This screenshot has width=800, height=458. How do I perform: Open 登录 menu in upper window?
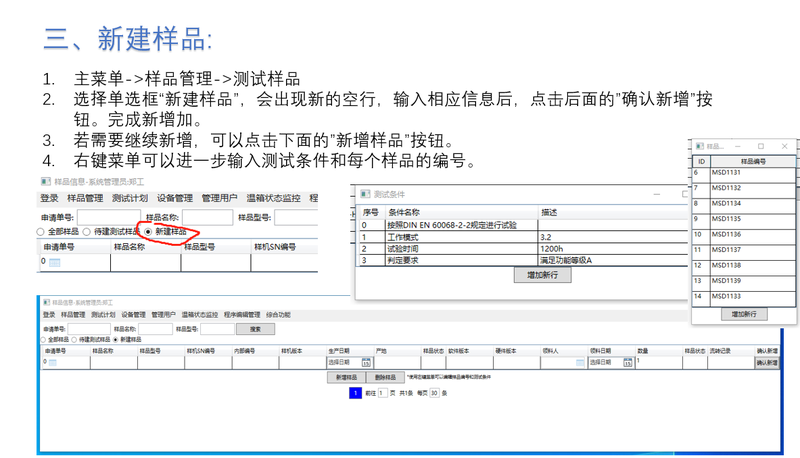coord(49,198)
